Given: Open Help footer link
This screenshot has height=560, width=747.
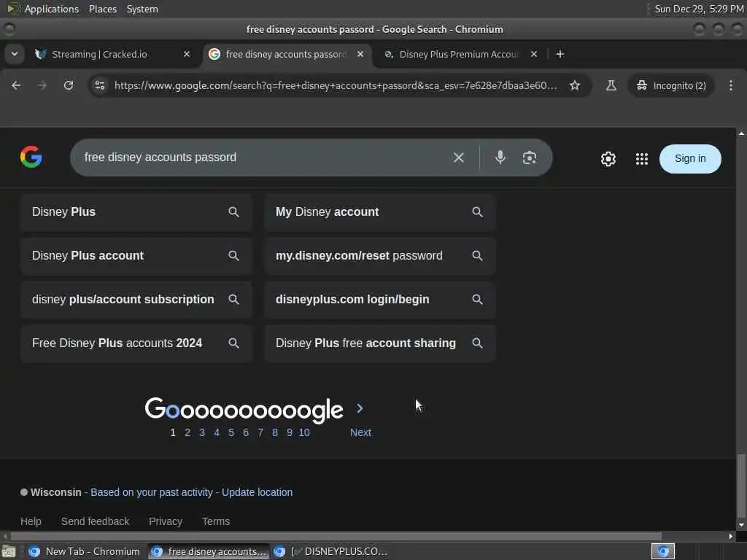Looking at the screenshot, I should pos(31,521).
